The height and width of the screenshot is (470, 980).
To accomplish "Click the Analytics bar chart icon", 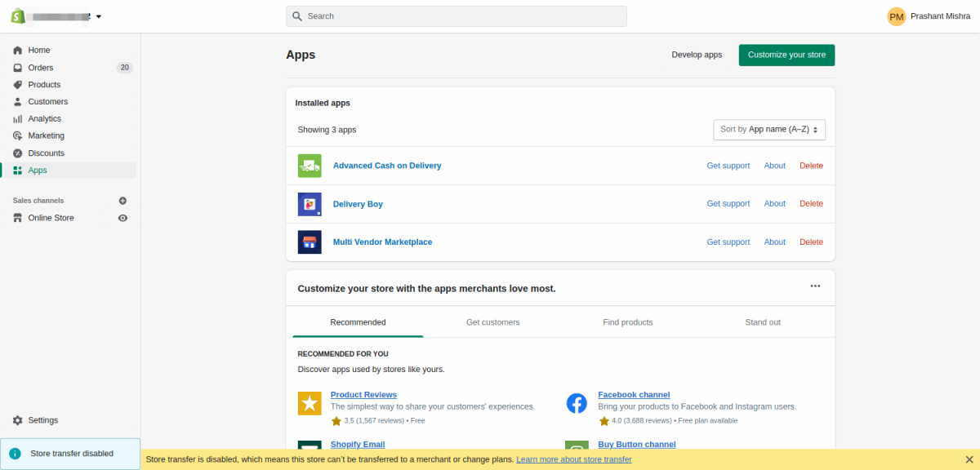I will (18, 119).
